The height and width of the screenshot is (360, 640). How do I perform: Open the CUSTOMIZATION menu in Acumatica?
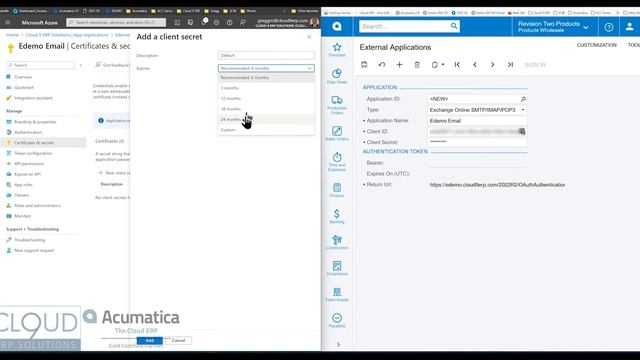[x=596, y=45]
